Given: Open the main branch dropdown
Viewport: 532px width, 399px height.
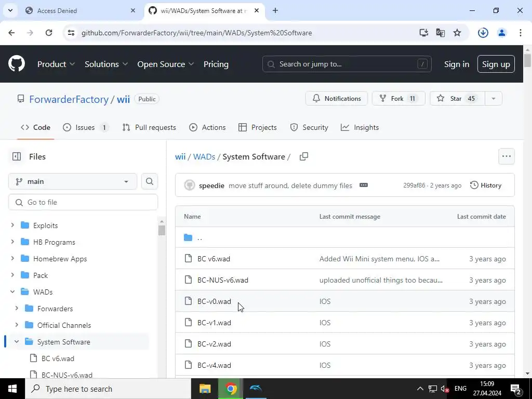Looking at the screenshot, I should [73, 181].
